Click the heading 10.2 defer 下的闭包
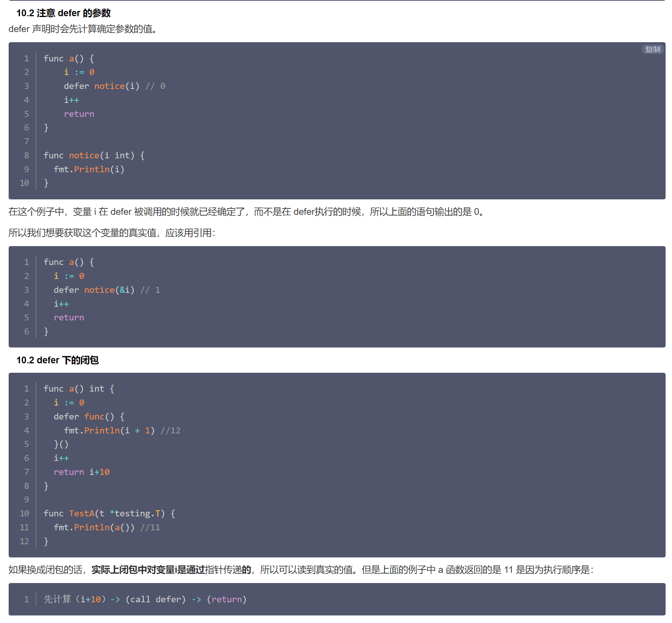 coord(57,360)
